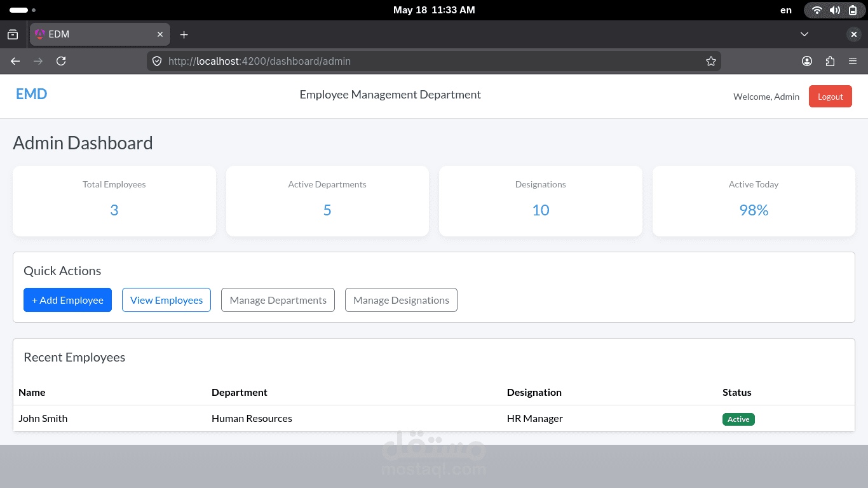Select the EDM browser tab

click(100, 34)
